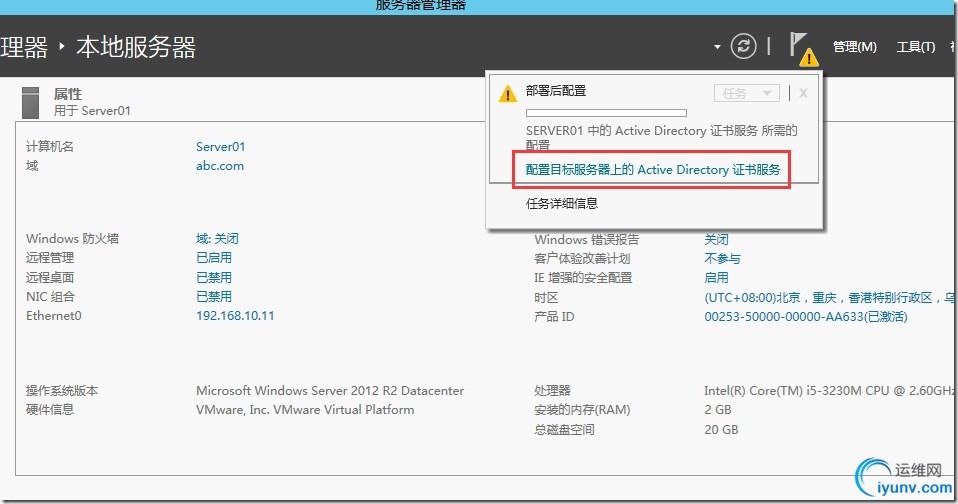Open 任务详细信息 link
The image size is (958, 504).
(561, 203)
